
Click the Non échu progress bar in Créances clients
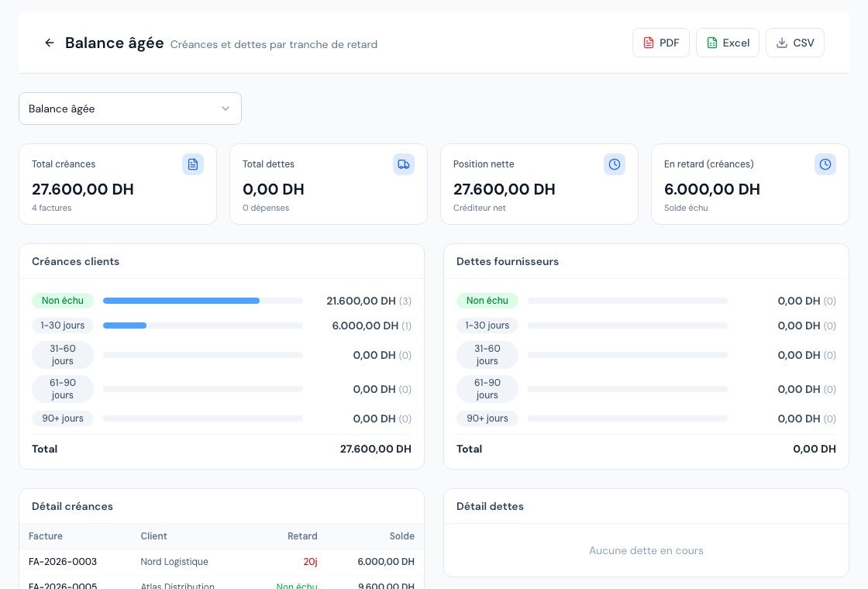203,301
